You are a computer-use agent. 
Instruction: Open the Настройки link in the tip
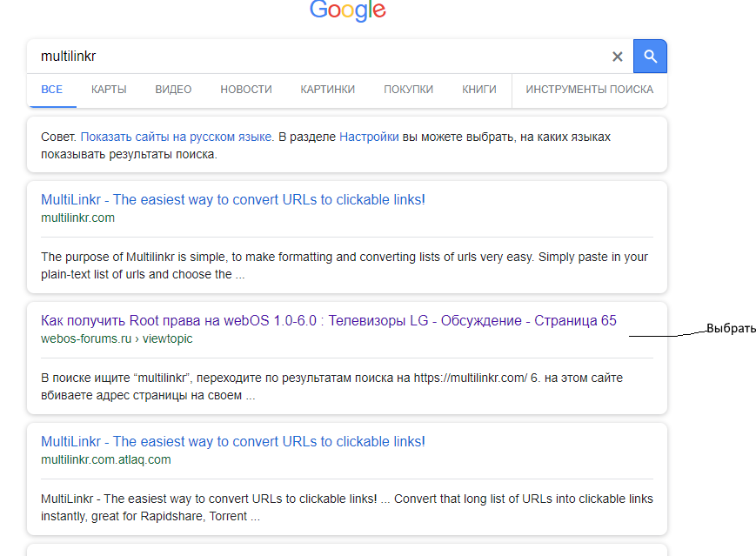click(369, 137)
